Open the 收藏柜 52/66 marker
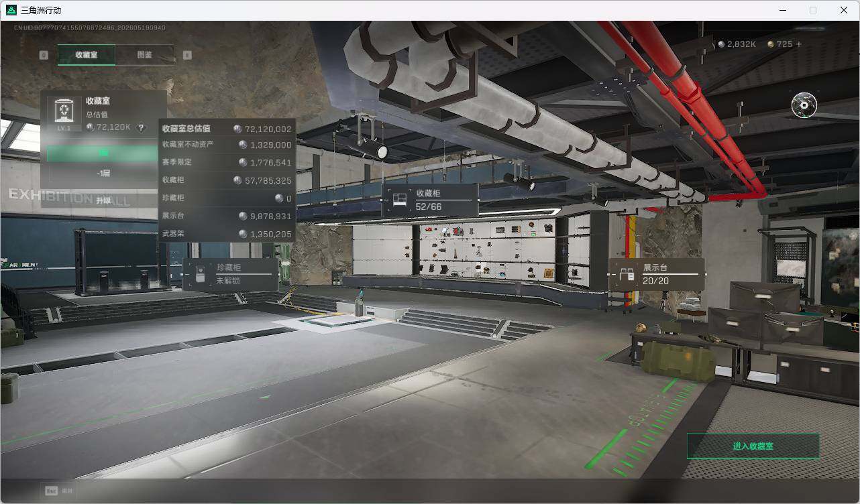 pos(430,200)
